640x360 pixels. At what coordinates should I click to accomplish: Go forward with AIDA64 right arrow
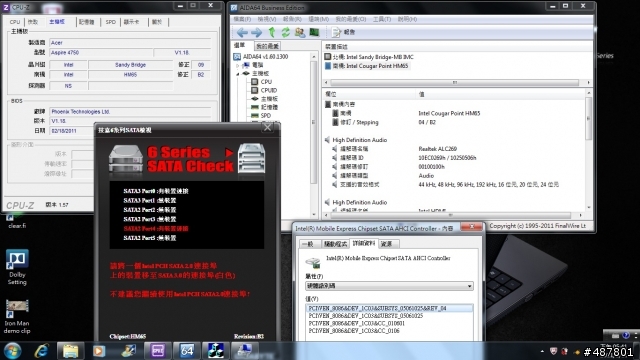256,32
